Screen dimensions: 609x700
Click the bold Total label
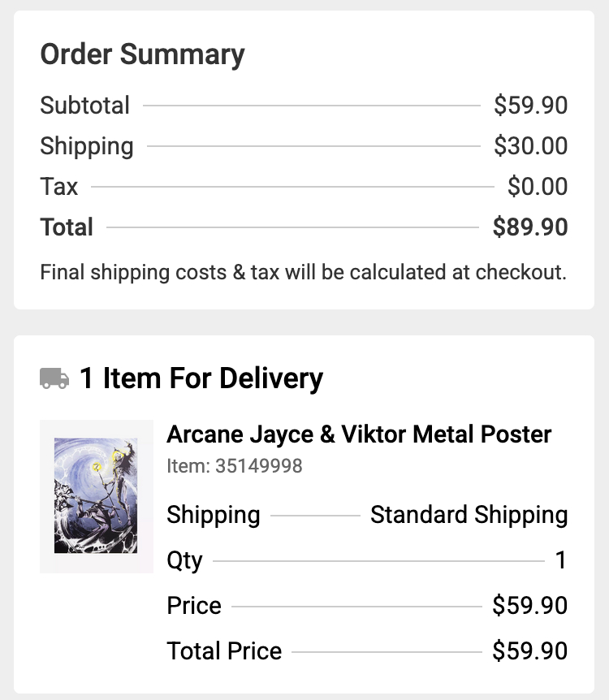coord(67,227)
